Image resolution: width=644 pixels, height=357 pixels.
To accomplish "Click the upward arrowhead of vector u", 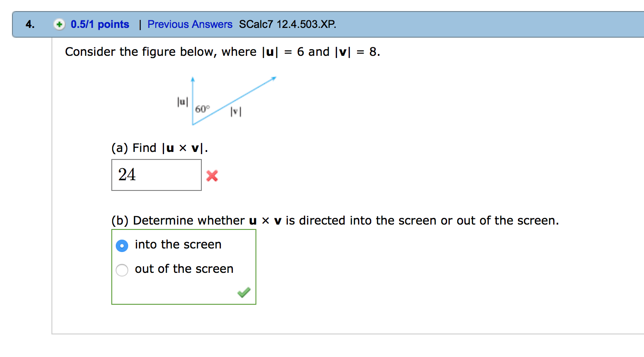I will click(x=192, y=80).
